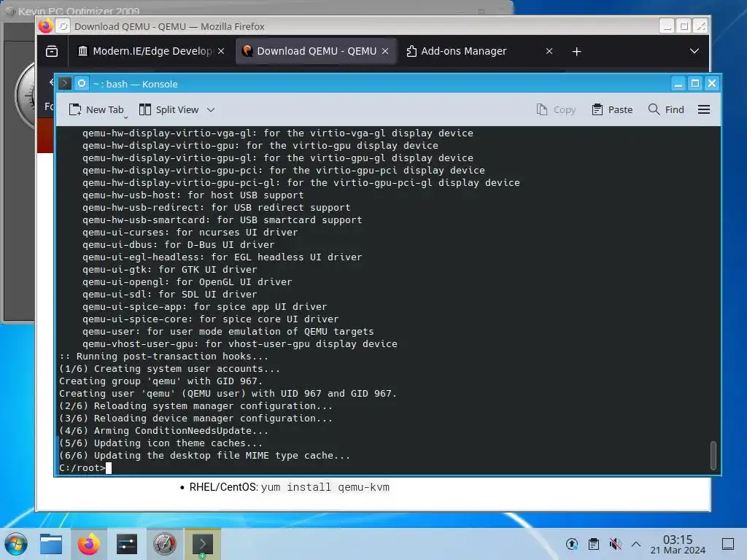
Task: Click the speedometer optimizer icon in taskbar
Action: (164, 544)
